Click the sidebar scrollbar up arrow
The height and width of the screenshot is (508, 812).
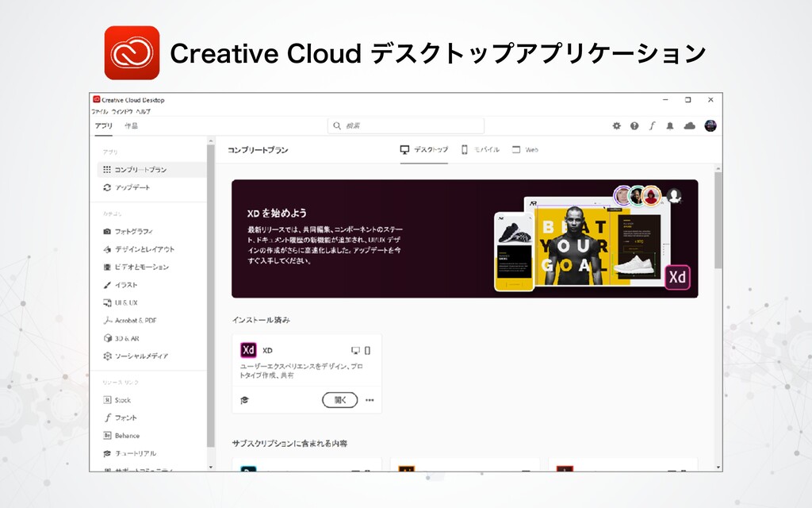click(211, 140)
